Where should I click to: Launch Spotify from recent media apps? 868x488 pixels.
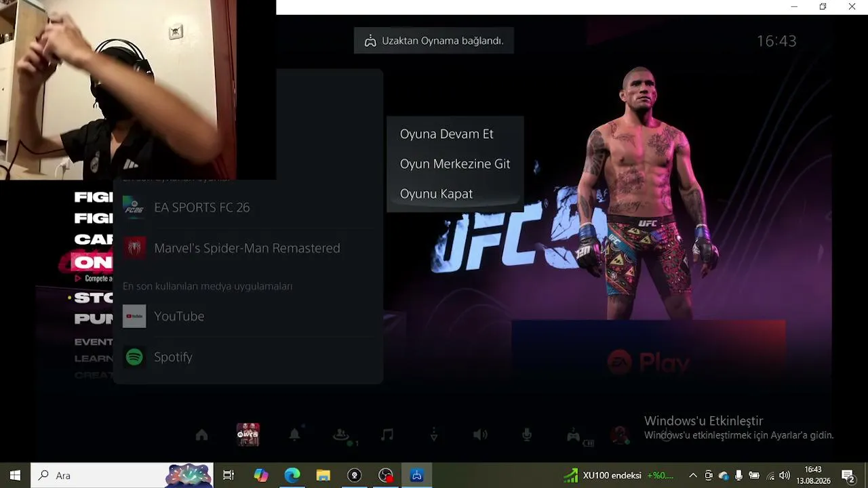click(x=249, y=357)
